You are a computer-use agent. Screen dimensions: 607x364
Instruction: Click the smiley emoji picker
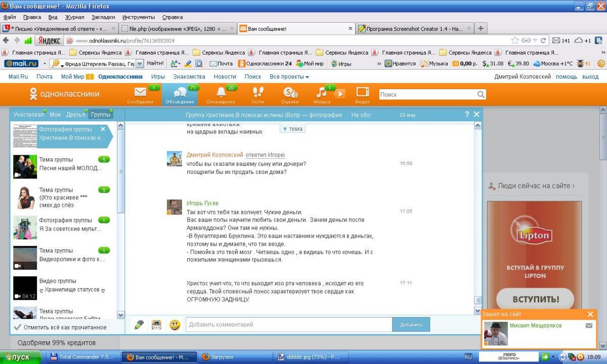click(x=175, y=325)
